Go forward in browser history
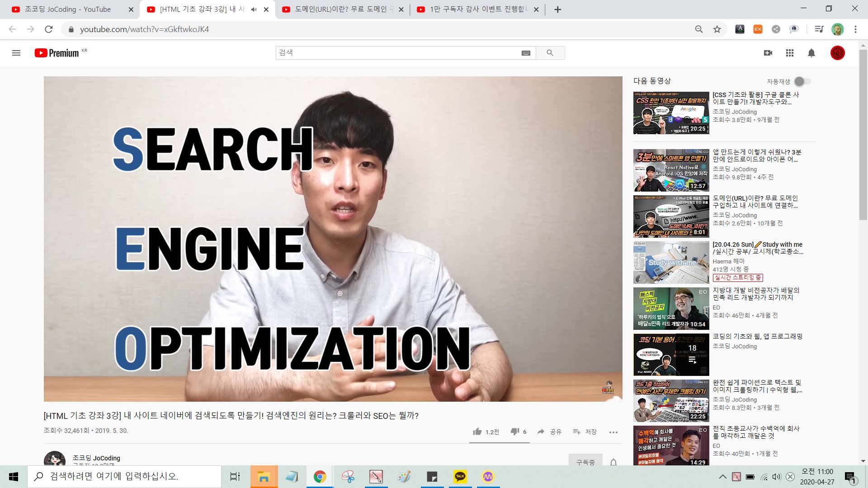This screenshot has height=488, width=868. pos(30,29)
